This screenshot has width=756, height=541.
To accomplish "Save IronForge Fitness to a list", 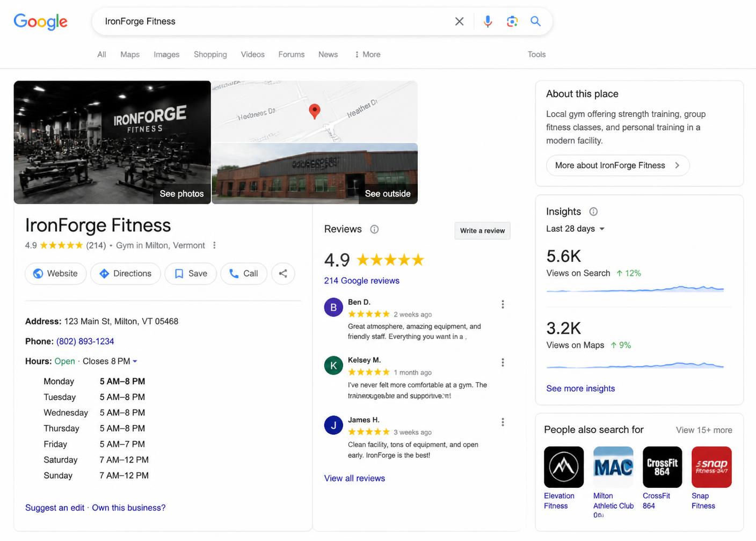I will click(191, 274).
